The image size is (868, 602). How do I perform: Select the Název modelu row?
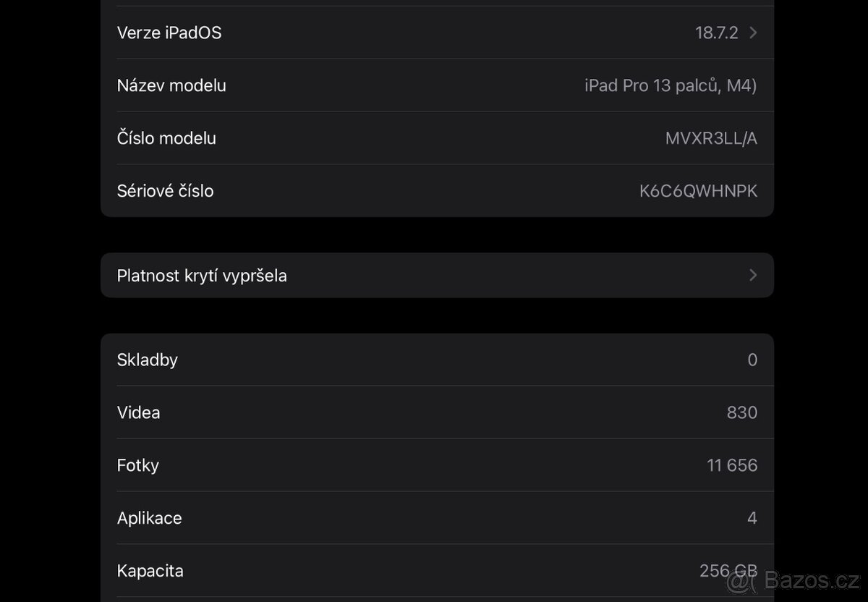click(x=434, y=85)
